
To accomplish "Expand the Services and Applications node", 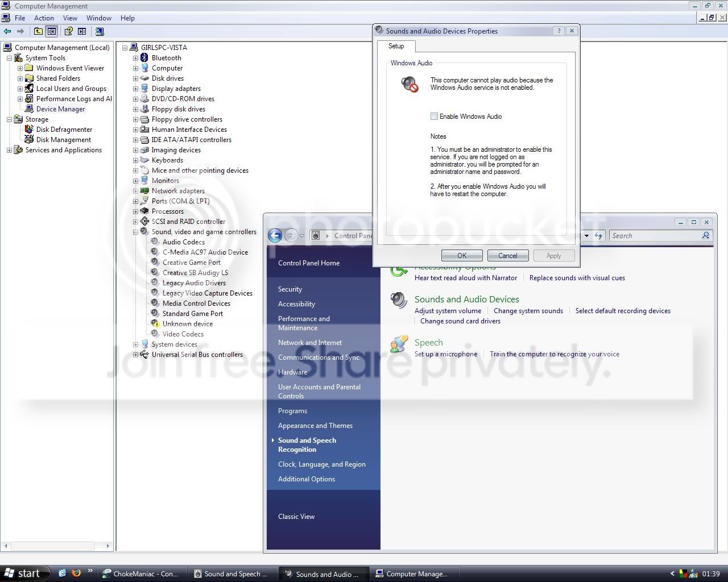I will pos(9,150).
